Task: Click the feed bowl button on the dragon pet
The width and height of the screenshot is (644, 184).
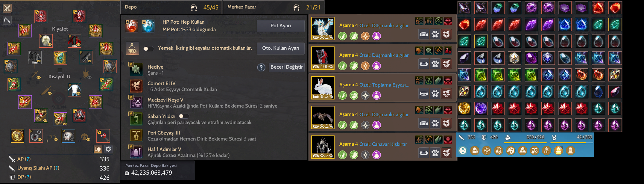Action: (x=424, y=34)
